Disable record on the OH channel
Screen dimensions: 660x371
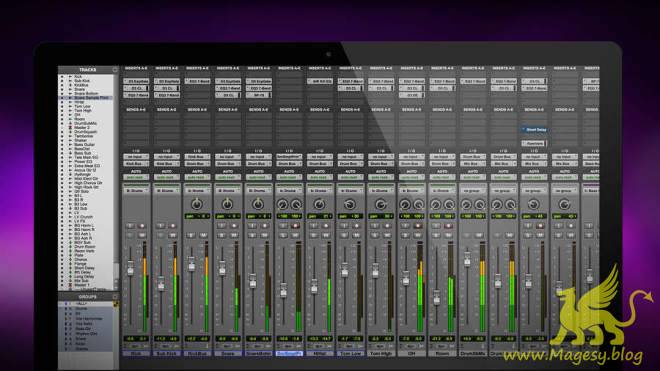[418, 226]
